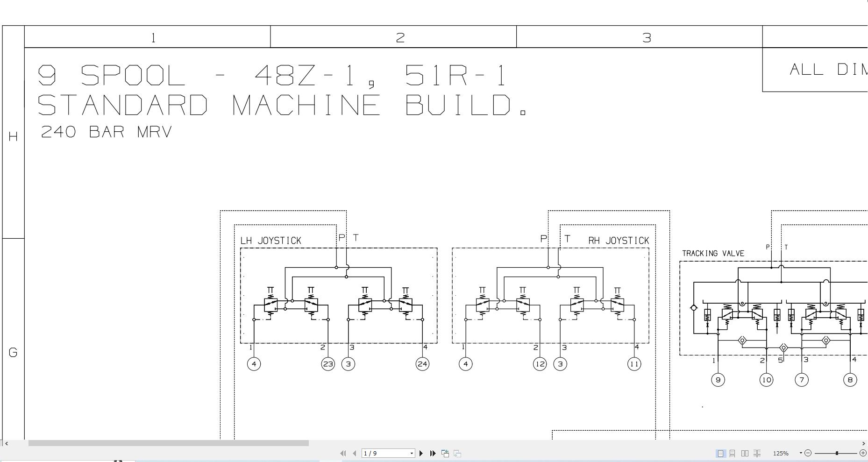Click row label G in drawing margin
The height and width of the screenshot is (462, 868).
(13, 353)
